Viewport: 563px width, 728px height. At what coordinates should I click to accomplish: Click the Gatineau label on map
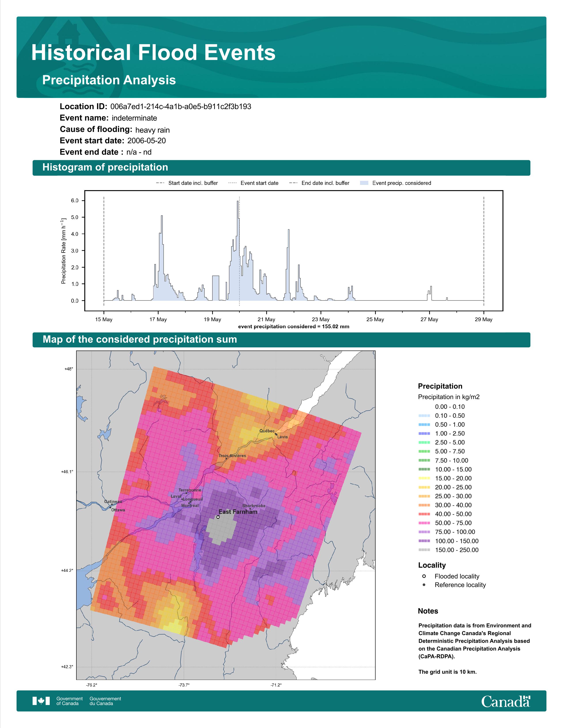(113, 501)
